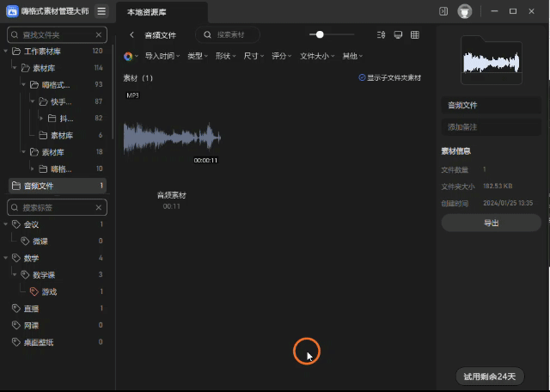Clear the 查找文件夹 search box
The width and height of the screenshot is (550, 392).
(x=99, y=34)
